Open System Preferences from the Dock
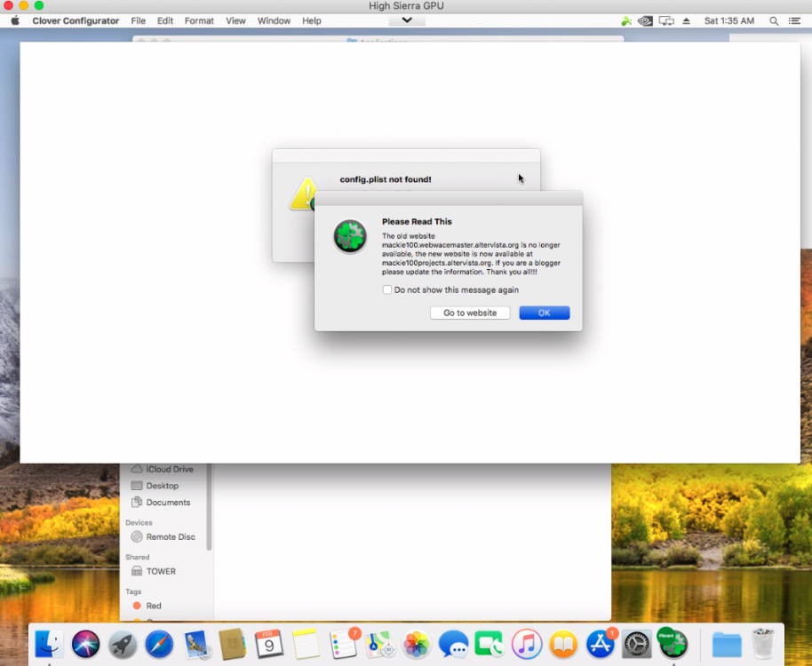This screenshot has width=812, height=666. click(x=636, y=645)
